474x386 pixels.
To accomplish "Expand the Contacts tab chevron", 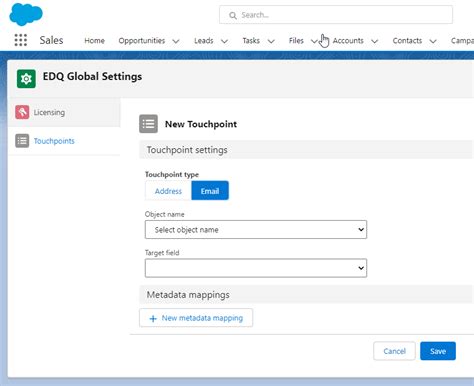I will pos(433,41).
